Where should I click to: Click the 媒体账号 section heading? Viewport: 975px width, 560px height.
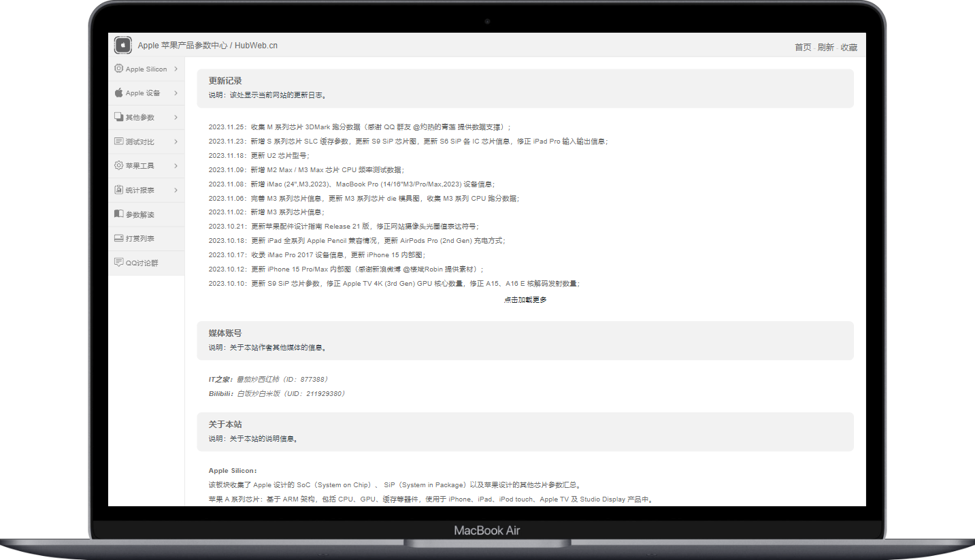(x=225, y=333)
